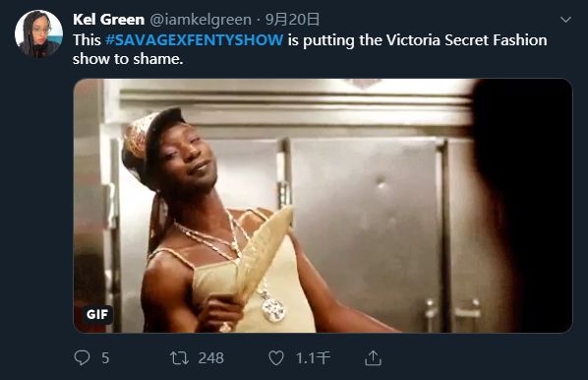Open the @iamkelgreen handle link
The image size is (588, 380).
(201, 20)
